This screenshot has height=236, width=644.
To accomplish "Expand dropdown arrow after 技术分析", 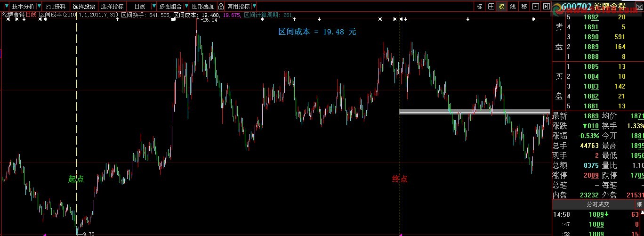I will (39, 7).
